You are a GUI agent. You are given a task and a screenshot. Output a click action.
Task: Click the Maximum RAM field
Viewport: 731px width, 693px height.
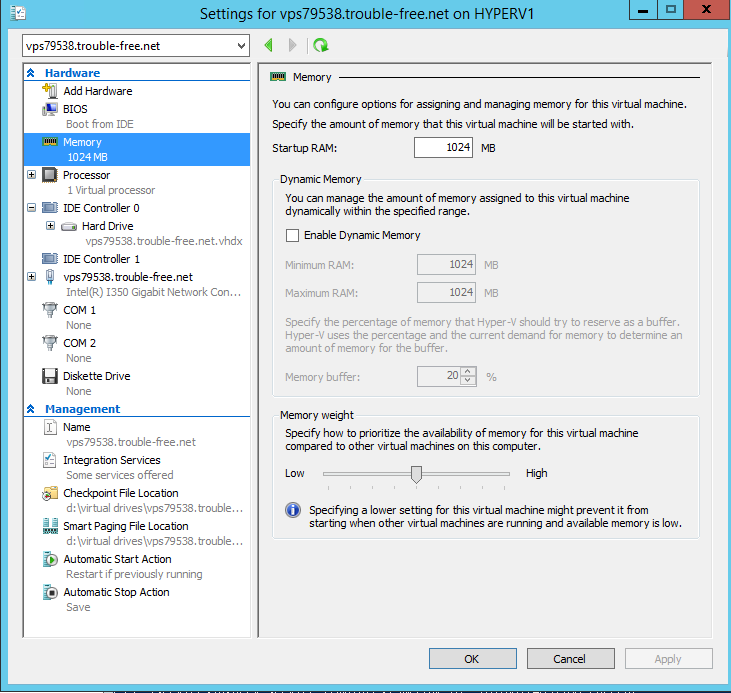pos(446,292)
